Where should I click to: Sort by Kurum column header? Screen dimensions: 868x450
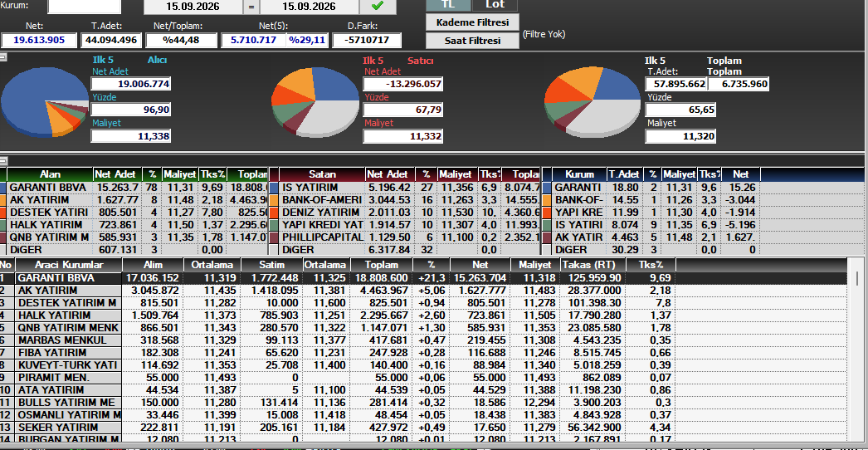click(x=579, y=174)
